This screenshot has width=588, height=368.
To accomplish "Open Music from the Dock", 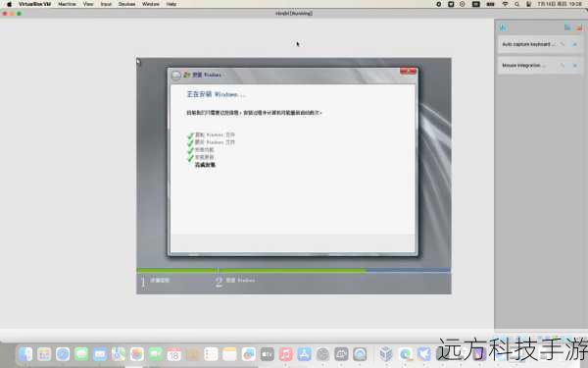I will (285, 354).
